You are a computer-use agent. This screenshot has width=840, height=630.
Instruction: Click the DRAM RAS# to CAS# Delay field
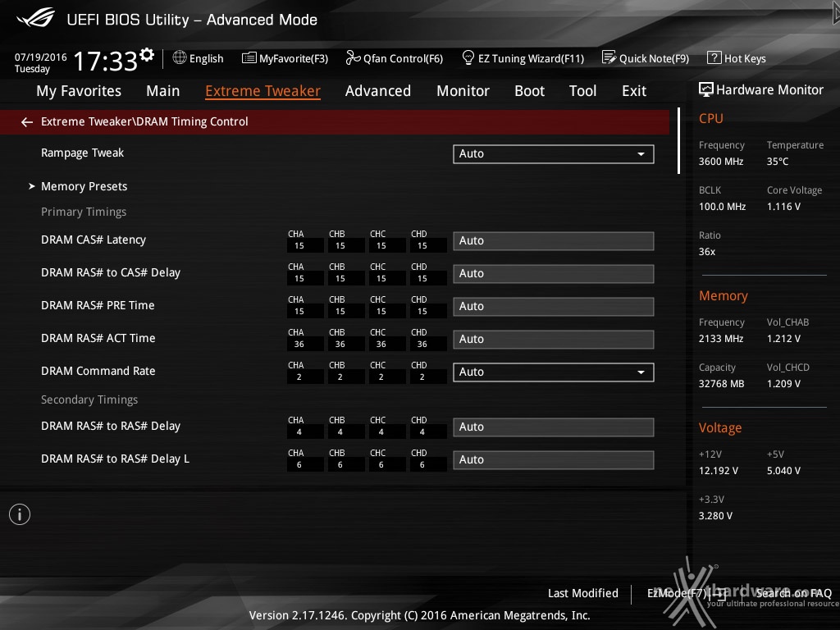[554, 274]
